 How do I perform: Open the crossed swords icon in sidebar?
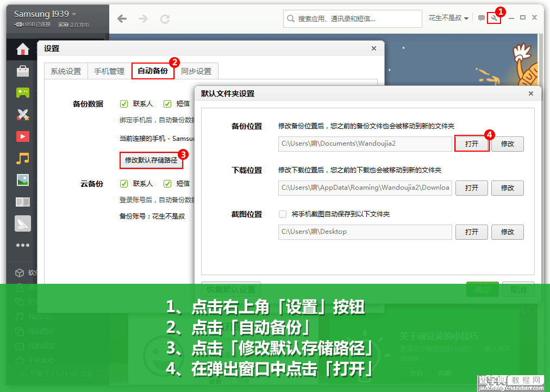pyautogui.click(x=22, y=114)
